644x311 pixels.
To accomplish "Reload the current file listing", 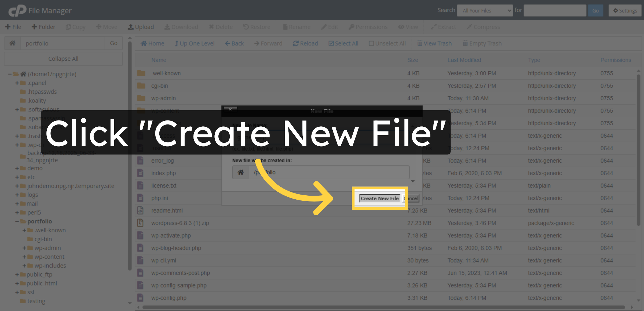I will tap(305, 43).
